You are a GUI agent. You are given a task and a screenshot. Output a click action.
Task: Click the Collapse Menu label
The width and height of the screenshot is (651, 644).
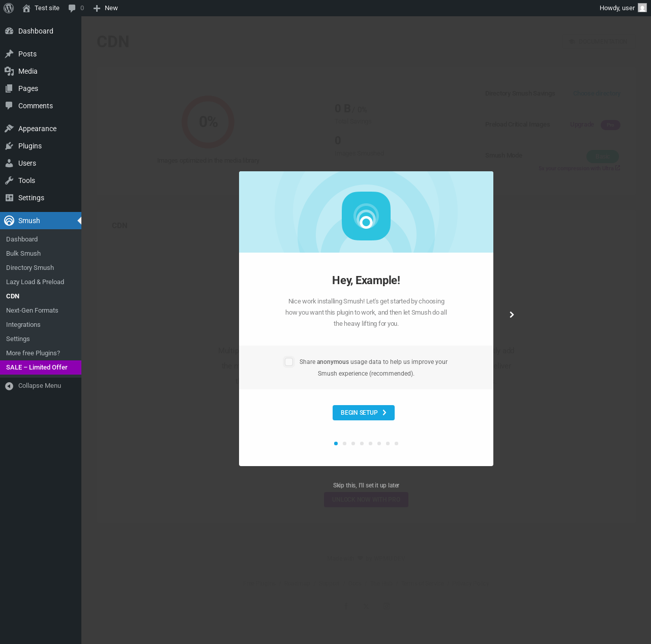tap(40, 386)
